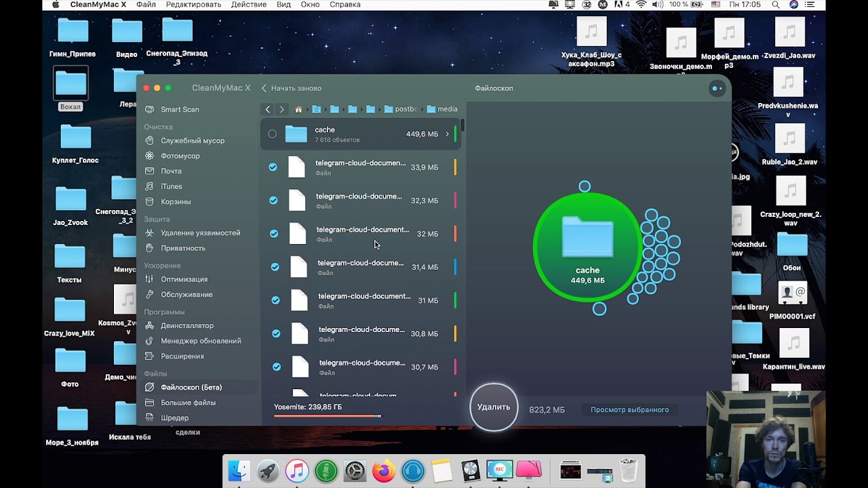The image size is (868, 488).
Task: Open Удаление уязвимостей module
Action: pos(200,232)
